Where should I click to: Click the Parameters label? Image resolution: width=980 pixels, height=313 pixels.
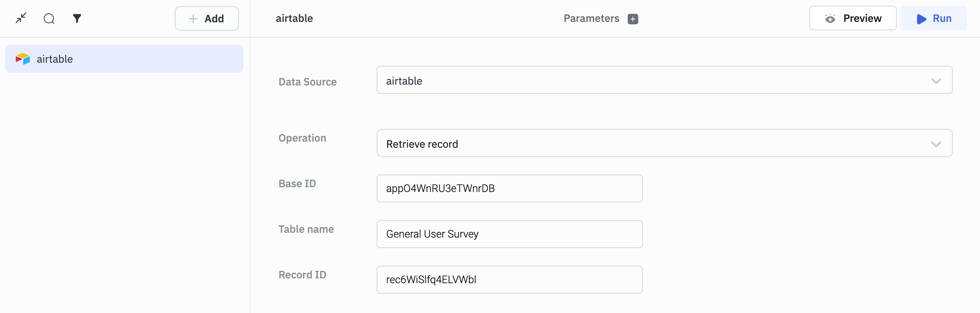pyautogui.click(x=591, y=18)
